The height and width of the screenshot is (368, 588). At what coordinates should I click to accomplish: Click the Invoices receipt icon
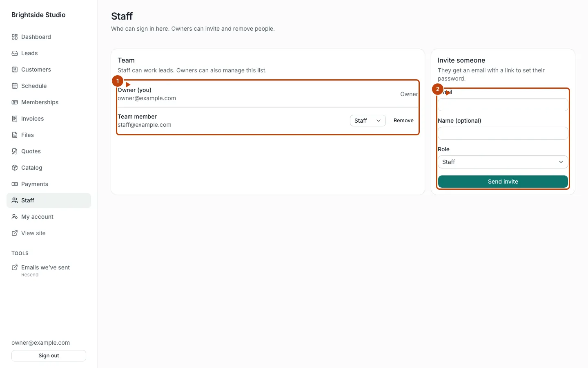pos(15,119)
